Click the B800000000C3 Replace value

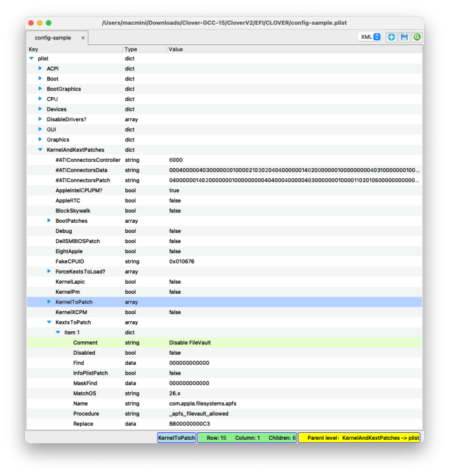189,424
